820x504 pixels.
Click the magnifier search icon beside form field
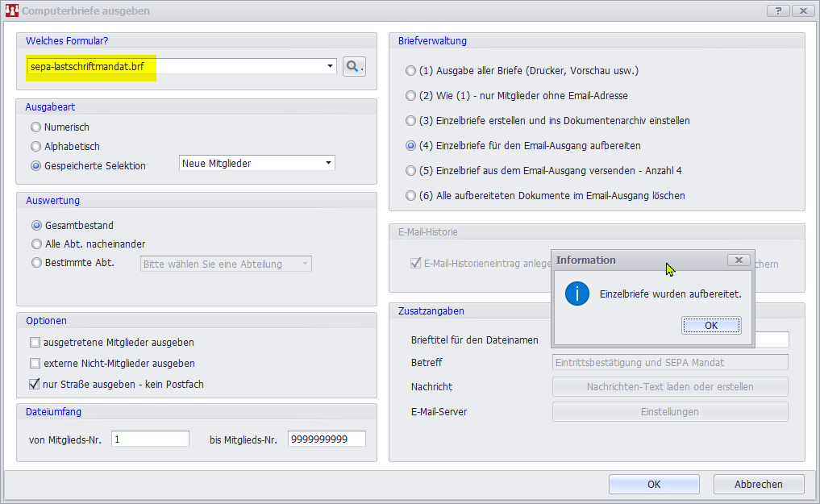pos(354,67)
